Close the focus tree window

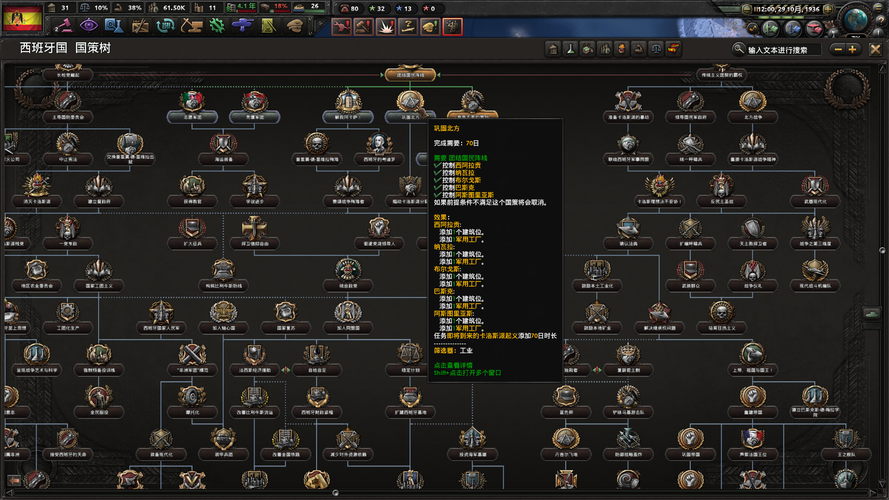[875, 49]
